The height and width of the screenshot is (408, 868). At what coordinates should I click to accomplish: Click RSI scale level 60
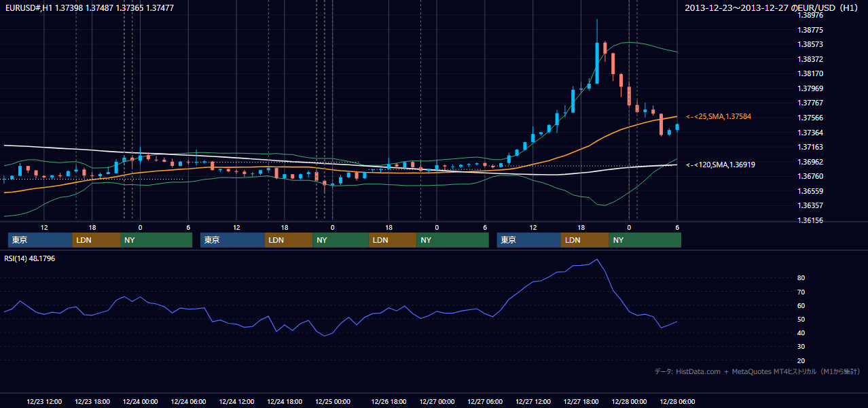pos(801,305)
